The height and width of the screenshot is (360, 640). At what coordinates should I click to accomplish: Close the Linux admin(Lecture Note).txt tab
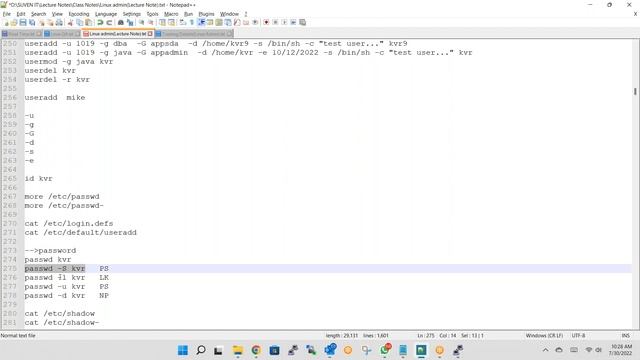(x=150, y=34)
